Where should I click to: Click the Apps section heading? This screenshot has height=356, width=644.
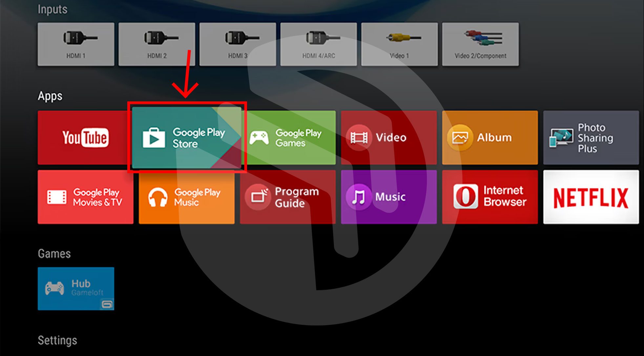(x=50, y=96)
